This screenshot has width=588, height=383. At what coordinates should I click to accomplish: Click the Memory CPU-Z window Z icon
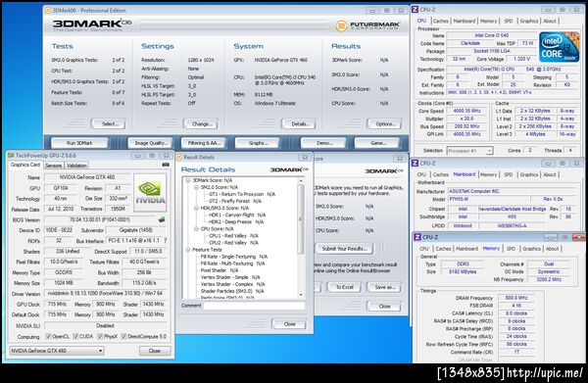[417, 237]
